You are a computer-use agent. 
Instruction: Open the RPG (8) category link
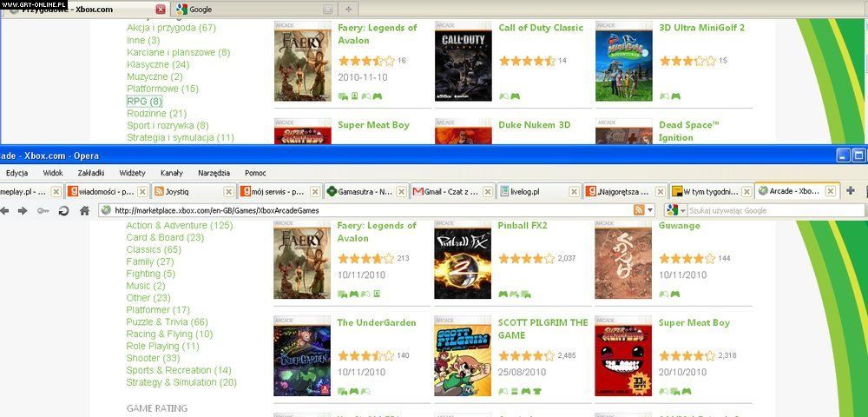coord(144,101)
